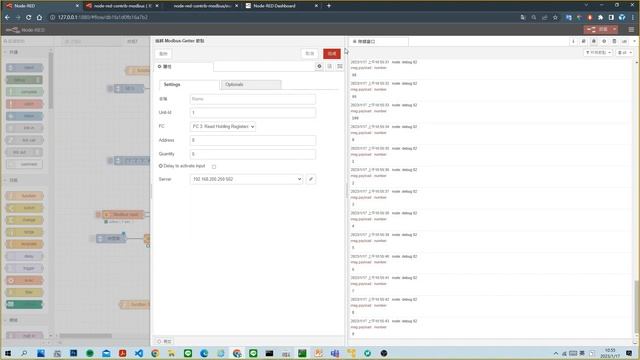Switch to the second browser tab node-red-contrib-modbus
This screenshot has height=360, width=640.
tap(122, 6)
